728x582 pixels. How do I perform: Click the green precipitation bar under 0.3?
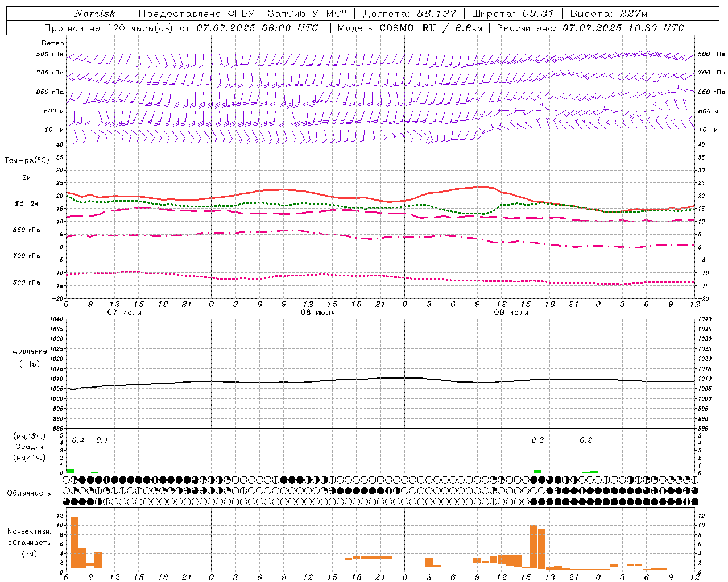[537, 471]
